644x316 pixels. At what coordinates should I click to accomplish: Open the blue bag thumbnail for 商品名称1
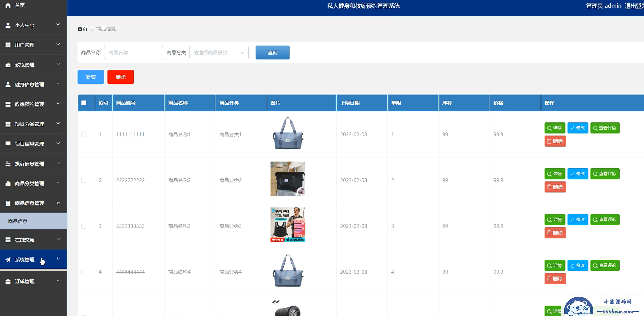[x=288, y=134]
